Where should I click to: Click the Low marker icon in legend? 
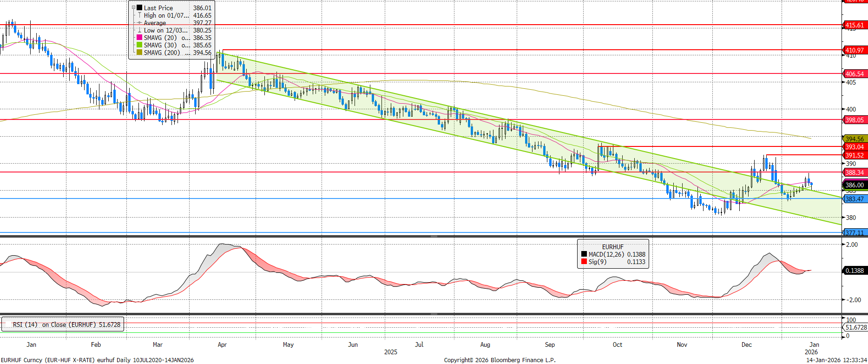(x=139, y=30)
